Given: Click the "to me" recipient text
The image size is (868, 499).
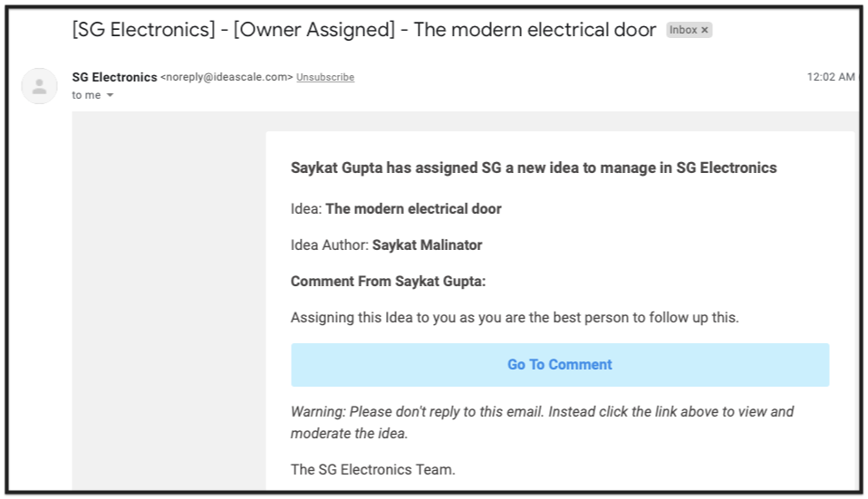Looking at the screenshot, I should click(x=86, y=95).
